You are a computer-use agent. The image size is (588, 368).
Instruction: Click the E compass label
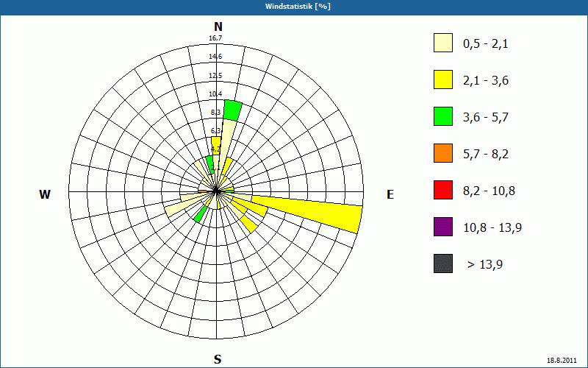390,194
